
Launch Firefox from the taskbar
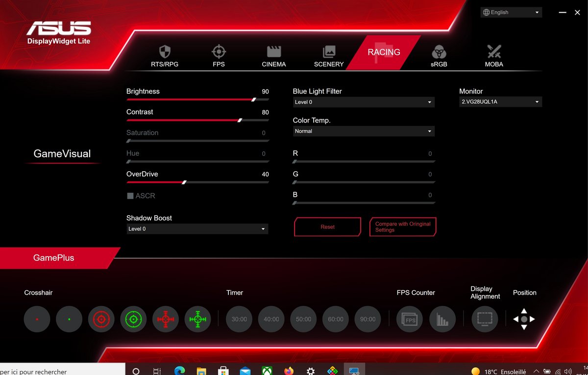[x=288, y=371]
